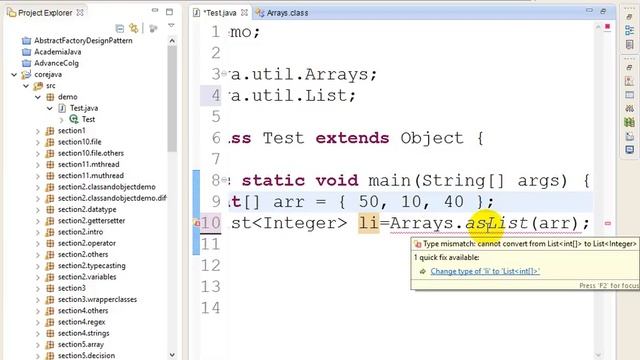Click Collapse All icon in Project Explorer
The height and width of the screenshot is (360, 640).
click(120, 28)
